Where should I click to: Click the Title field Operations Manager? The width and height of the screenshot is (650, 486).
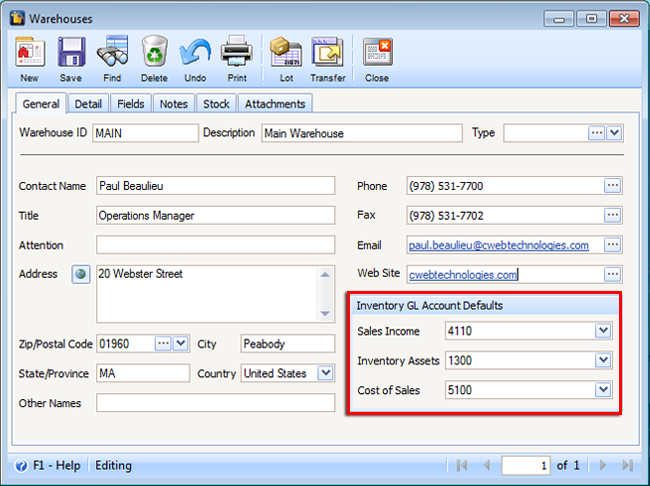coord(216,215)
